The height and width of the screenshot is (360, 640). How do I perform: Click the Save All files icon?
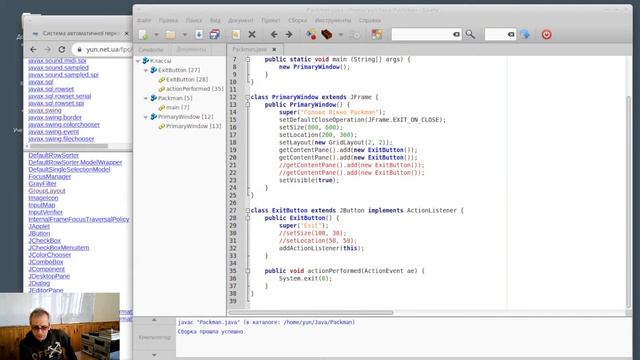click(x=215, y=35)
